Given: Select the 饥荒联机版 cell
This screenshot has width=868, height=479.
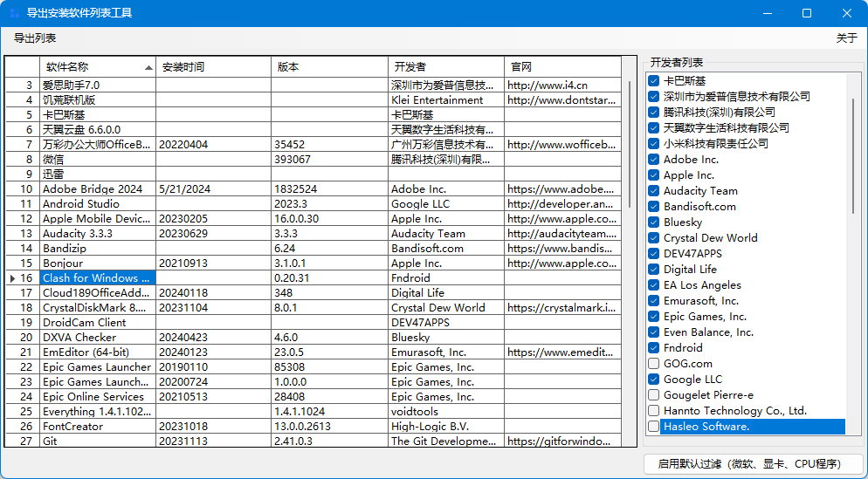Looking at the screenshot, I should [98, 100].
